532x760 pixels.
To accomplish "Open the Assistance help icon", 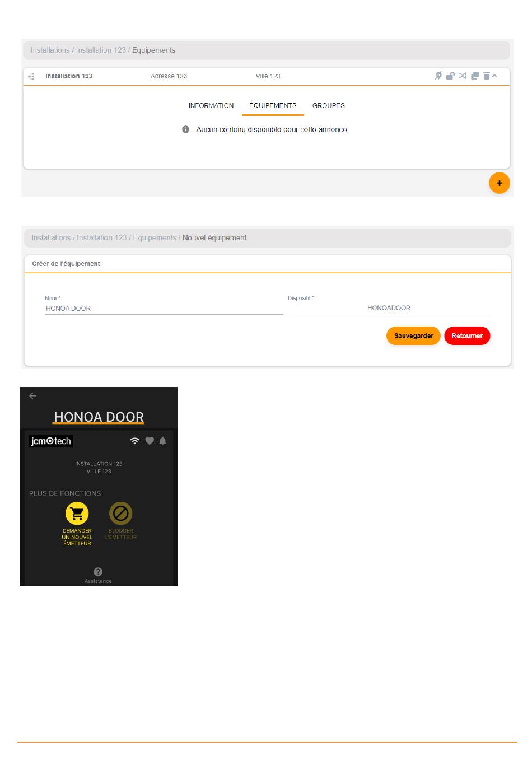I will coord(98,572).
